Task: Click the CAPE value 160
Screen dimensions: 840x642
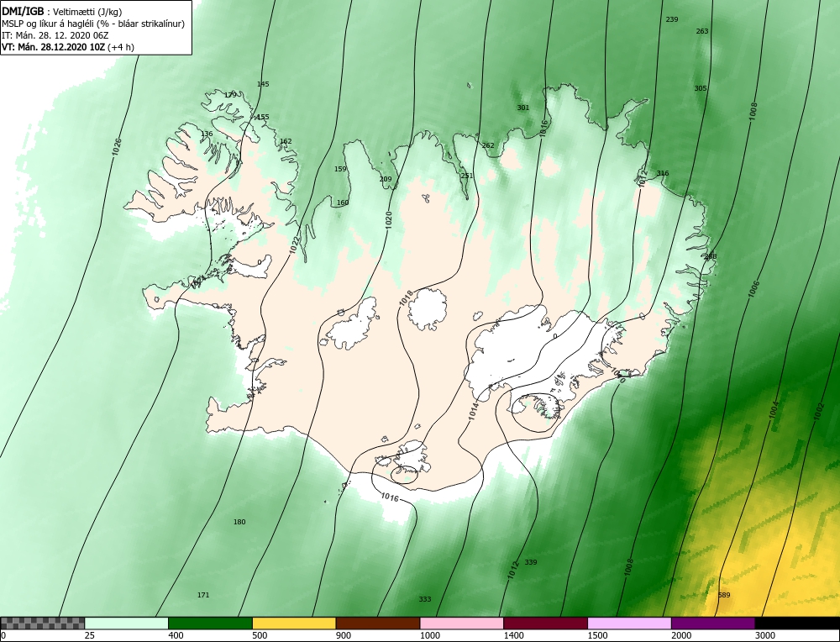Action: tap(343, 203)
